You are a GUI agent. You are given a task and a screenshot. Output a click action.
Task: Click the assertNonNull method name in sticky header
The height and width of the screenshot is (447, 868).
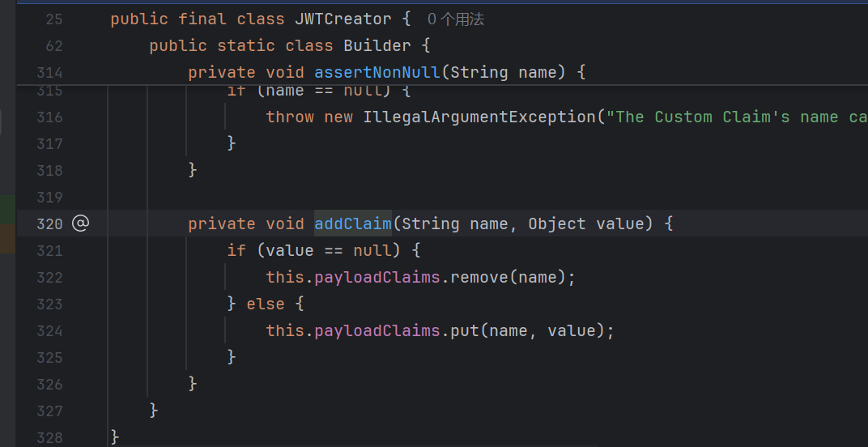tap(377, 73)
